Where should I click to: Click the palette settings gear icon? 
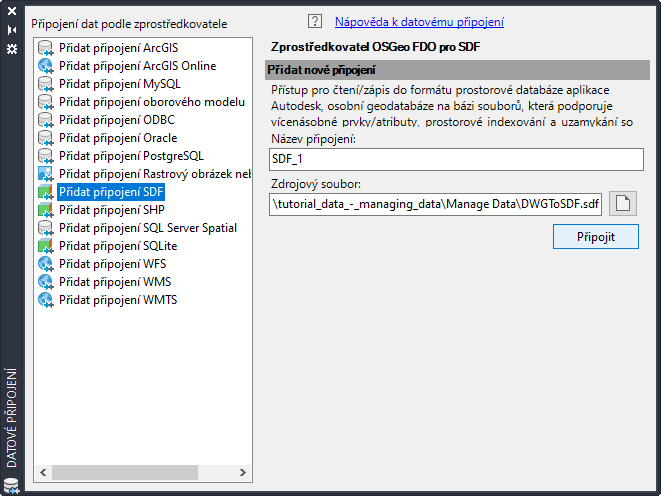[x=12, y=49]
